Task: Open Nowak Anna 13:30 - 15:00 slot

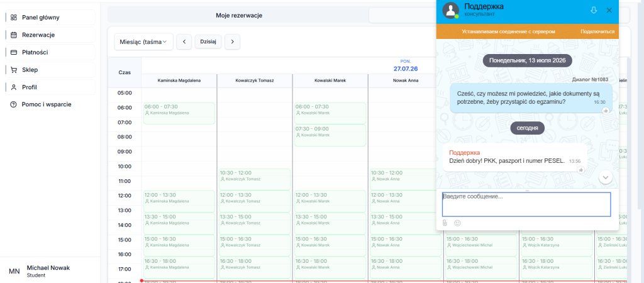Action: [x=406, y=223]
